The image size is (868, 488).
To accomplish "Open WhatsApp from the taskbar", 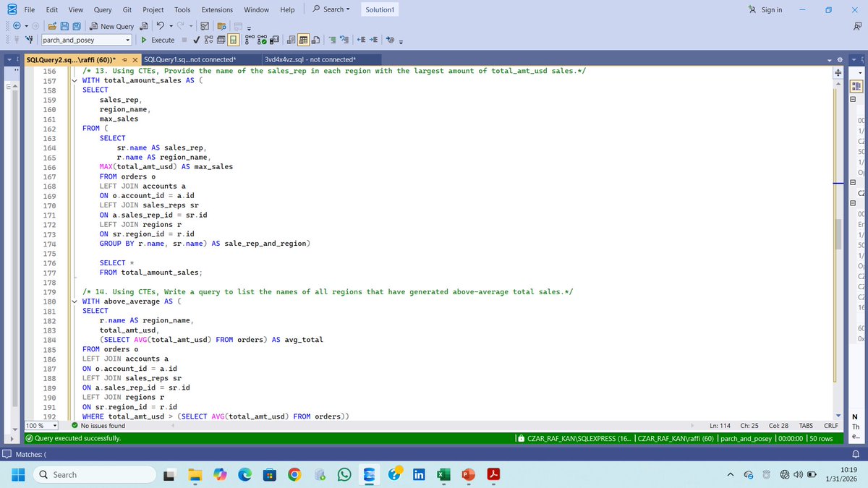I will click(344, 475).
